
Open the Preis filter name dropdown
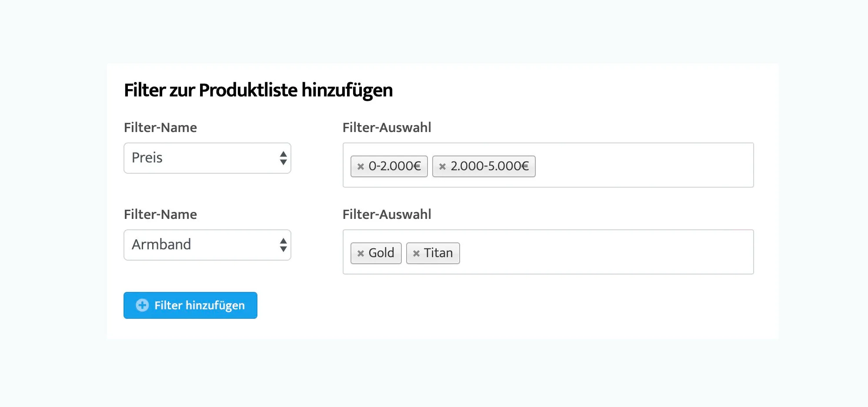200,158
